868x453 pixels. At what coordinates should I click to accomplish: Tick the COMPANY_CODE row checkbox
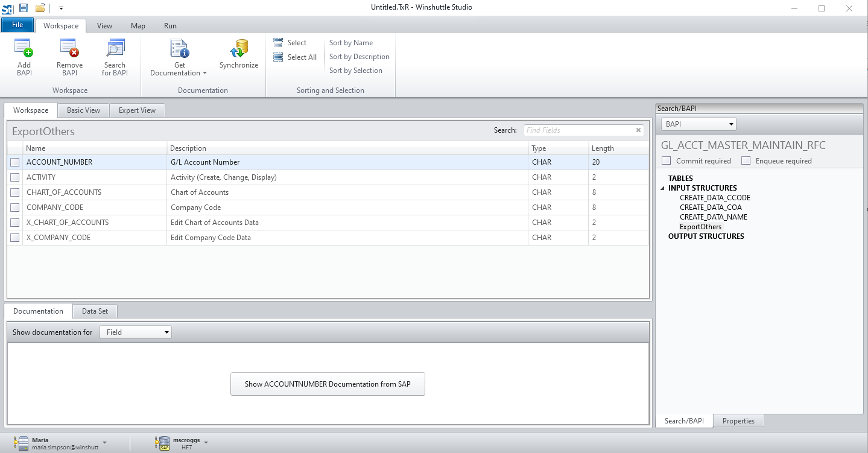point(15,207)
